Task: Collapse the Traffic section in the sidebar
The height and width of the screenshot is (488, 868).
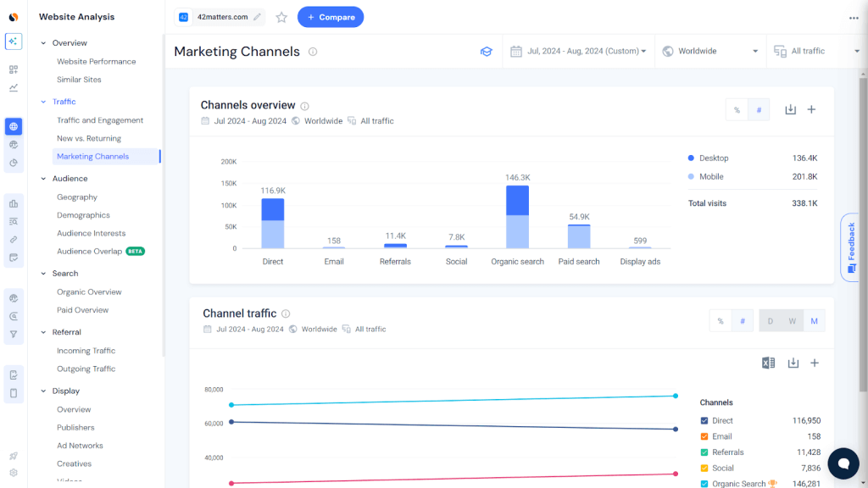Action: (x=42, y=102)
